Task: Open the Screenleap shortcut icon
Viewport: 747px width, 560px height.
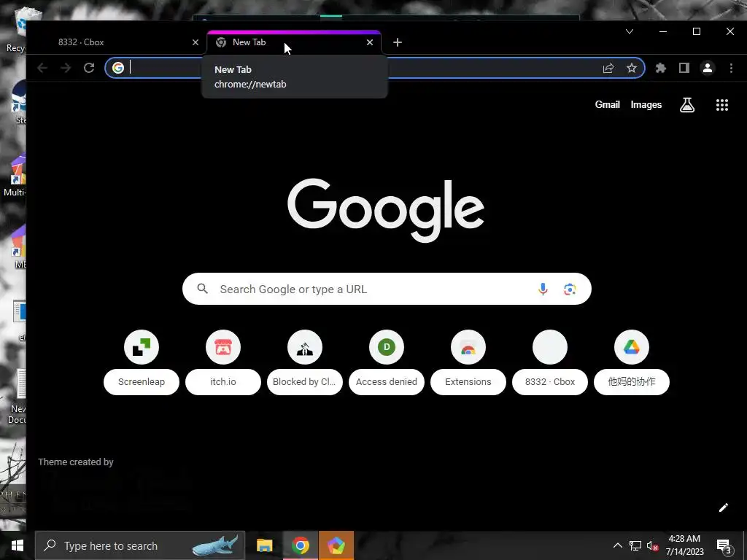Action: [x=142, y=347]
